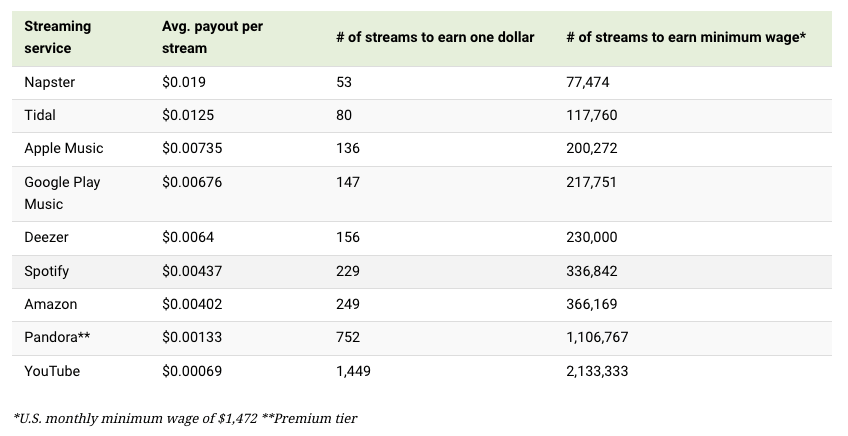
Task: Click the Amazon row name
Action: pyautogui.click(x=50, y=304)
